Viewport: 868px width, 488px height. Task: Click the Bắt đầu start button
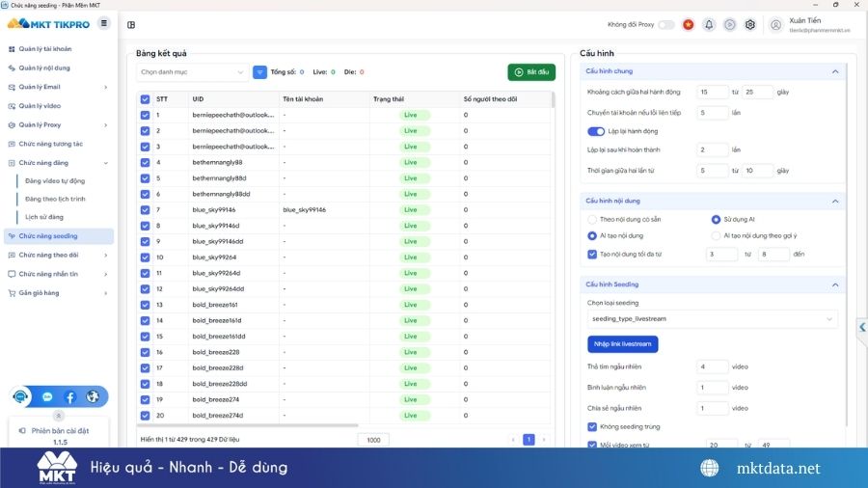tap(531, 72)
